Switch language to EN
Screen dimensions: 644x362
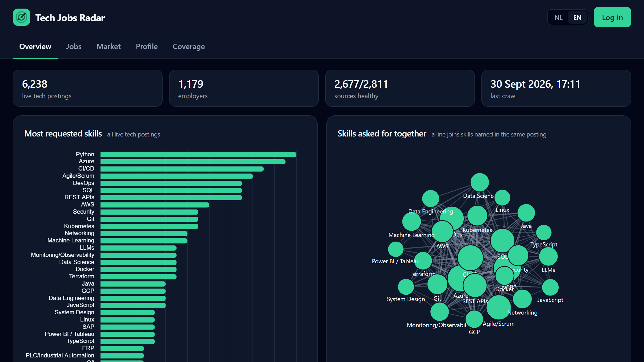tap(577, 17)
